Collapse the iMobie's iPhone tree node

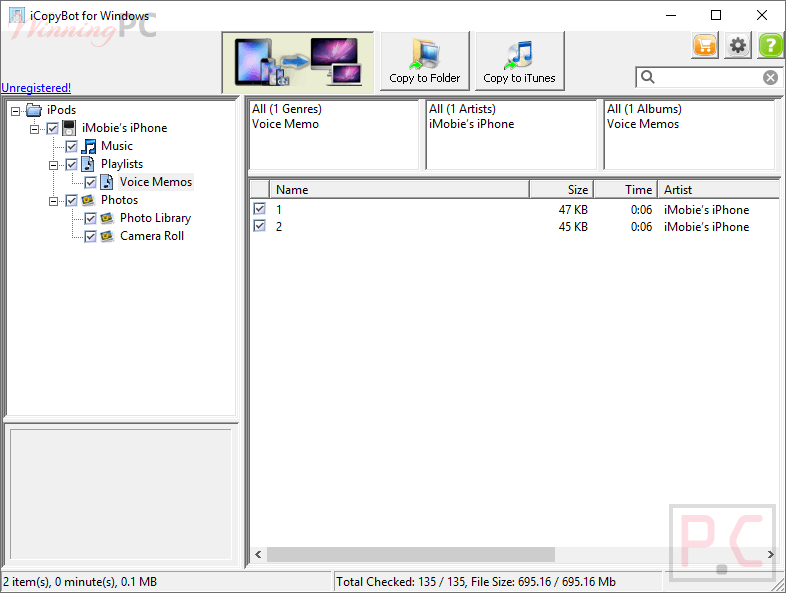pyautogui.click(x=34, y=129)
